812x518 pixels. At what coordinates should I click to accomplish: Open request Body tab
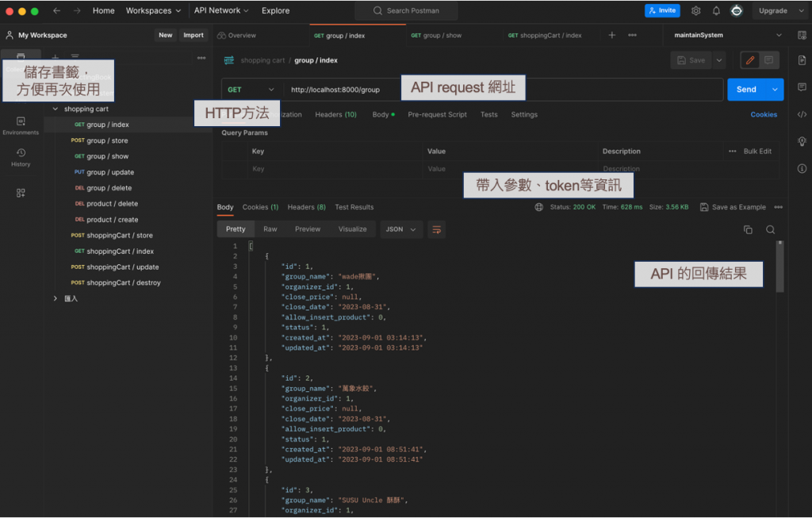pos(383,114)
